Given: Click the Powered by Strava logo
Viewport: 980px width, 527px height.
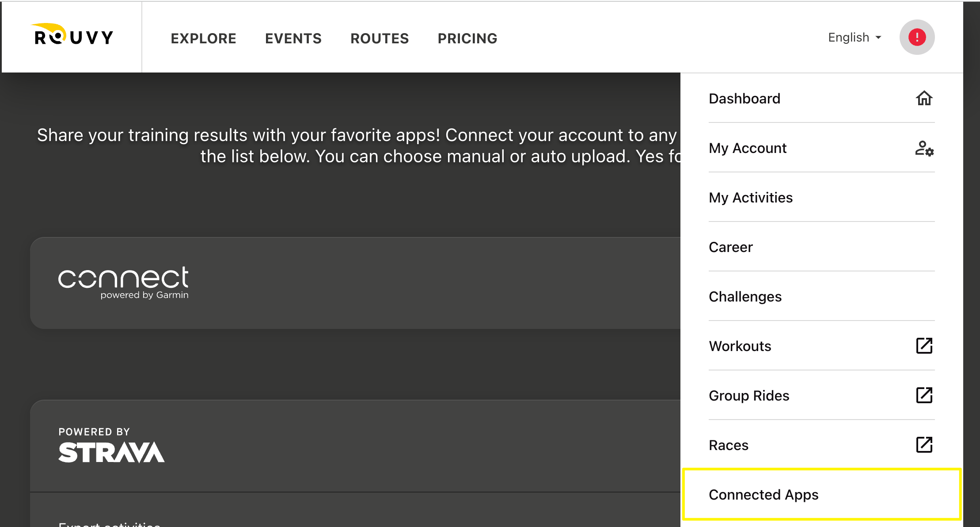Looking at the screenshot, I should (111, 445).
